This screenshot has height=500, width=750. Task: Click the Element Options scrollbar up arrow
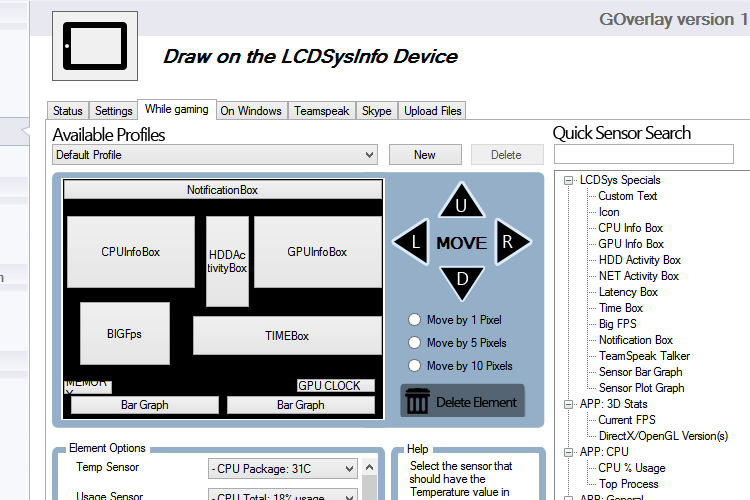pyautogui.click(x=369, y=467)
